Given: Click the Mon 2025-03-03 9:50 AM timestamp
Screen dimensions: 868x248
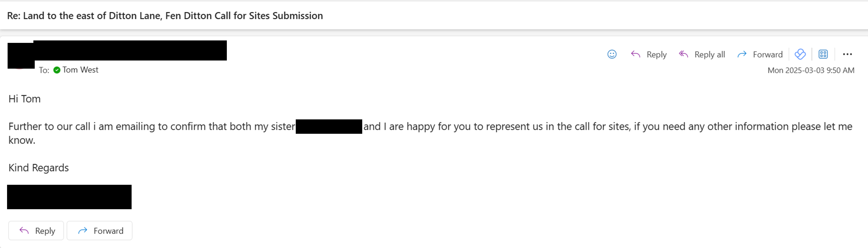Looking at the screenshot, I should tap(811, 71).
